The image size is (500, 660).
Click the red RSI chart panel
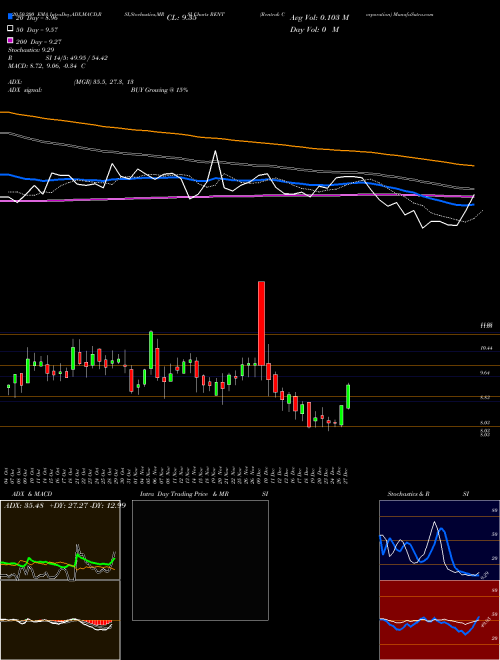(439, 620)
